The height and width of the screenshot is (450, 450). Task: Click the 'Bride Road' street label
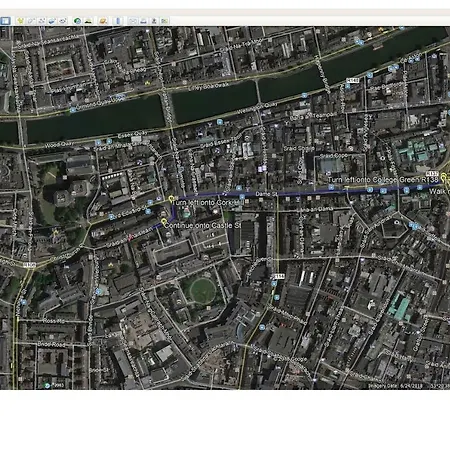click(x=51, y=344)
